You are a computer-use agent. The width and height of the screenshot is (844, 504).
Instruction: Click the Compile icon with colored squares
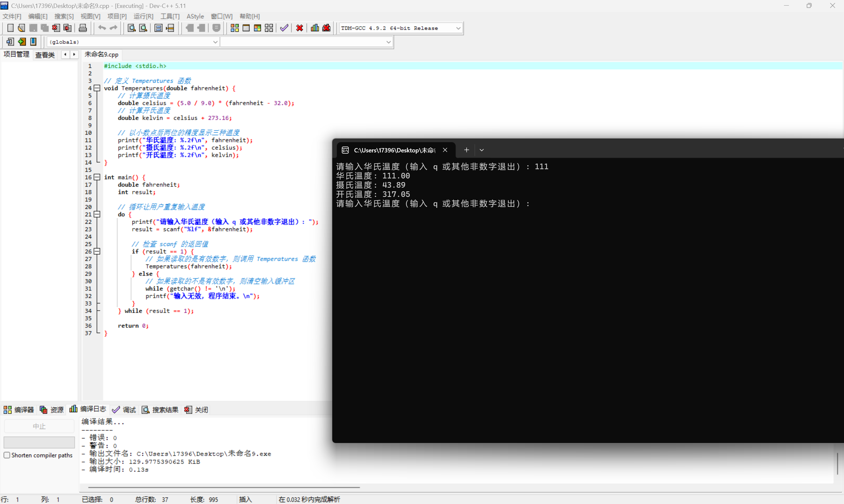[x=234, y=28]
